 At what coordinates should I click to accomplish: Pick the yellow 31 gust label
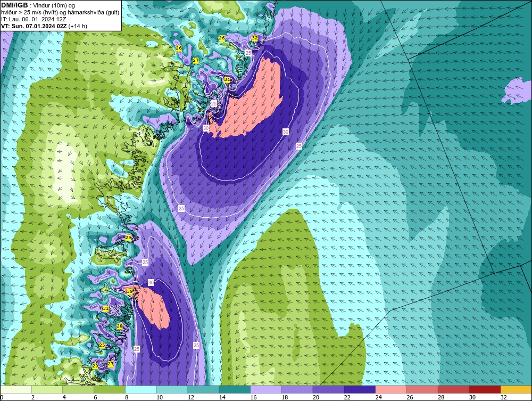click(106, 309)
